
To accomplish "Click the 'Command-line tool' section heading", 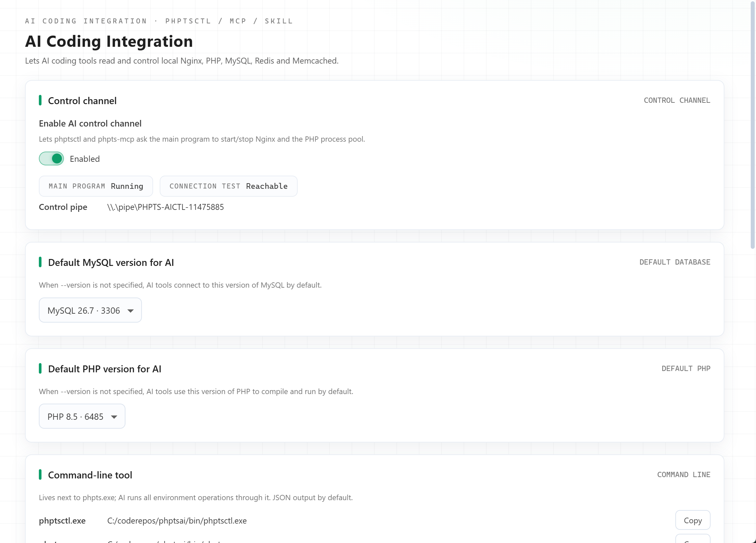I will pos(90,475).
